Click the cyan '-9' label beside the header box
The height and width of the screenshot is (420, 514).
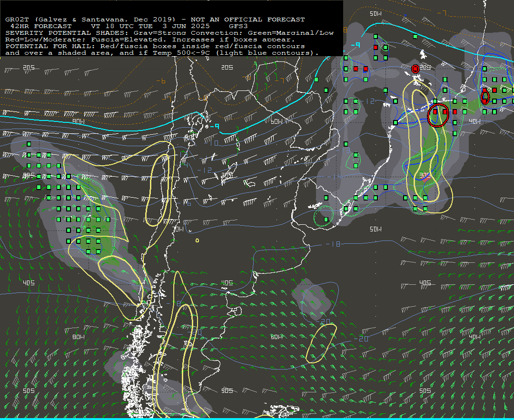coord(356,45)
